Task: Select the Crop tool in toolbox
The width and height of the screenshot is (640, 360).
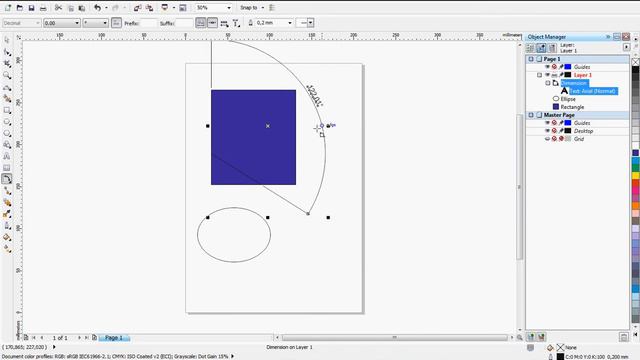Action: point(7,64)
